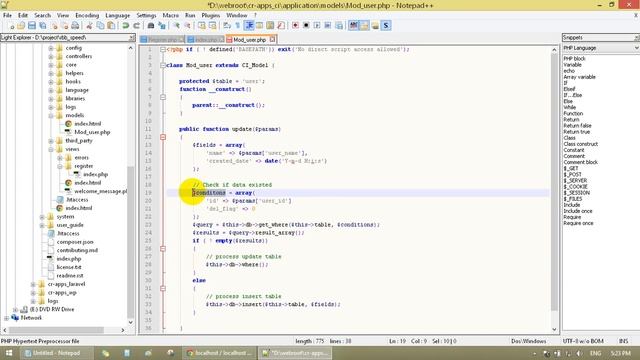Click the Paste clipboard icon
The image size is (640, 360).
[111, 26]
